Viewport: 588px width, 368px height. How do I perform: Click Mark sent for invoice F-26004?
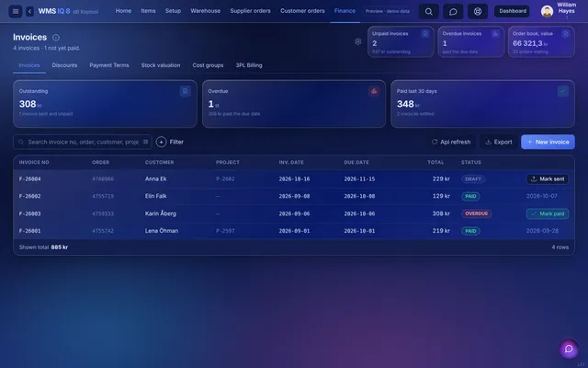tap(548, 179)
